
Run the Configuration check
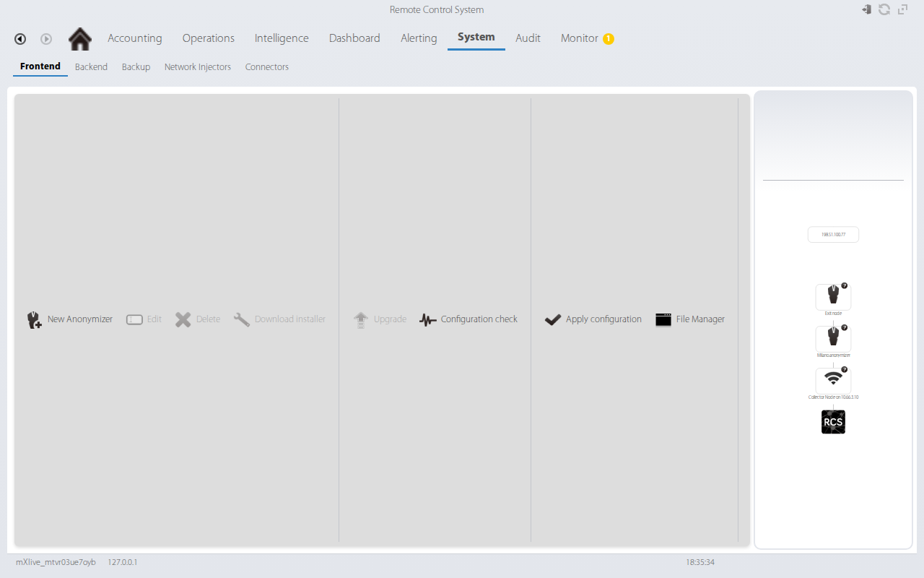tap(468, 319)
